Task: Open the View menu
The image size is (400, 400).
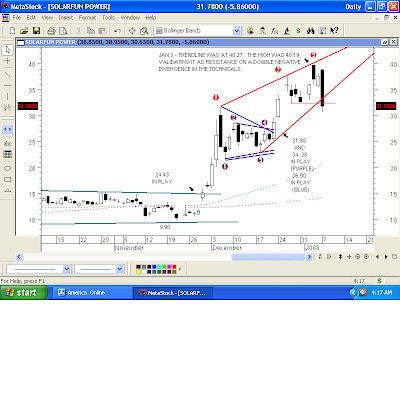Action: (x=47, y=18)
